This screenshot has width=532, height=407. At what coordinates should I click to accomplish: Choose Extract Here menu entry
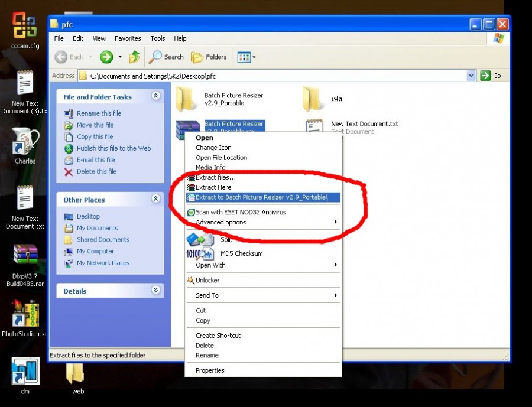pos(263,187)
